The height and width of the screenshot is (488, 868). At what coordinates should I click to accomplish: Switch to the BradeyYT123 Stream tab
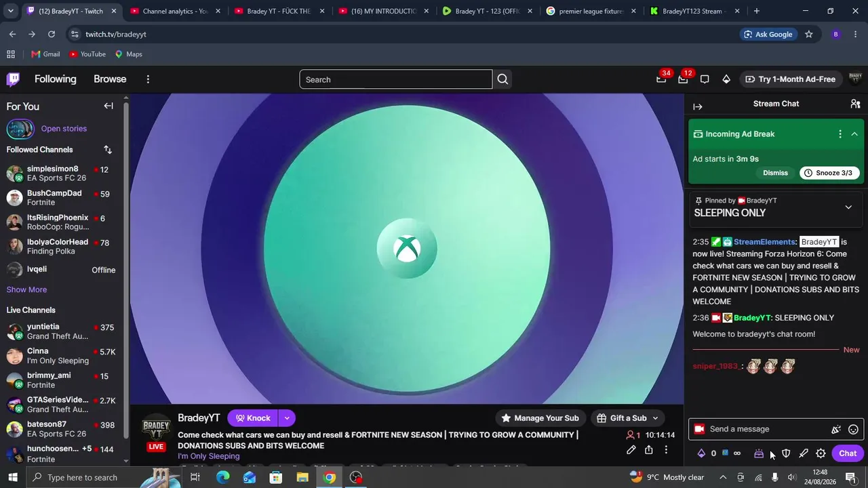pos(693,11)
